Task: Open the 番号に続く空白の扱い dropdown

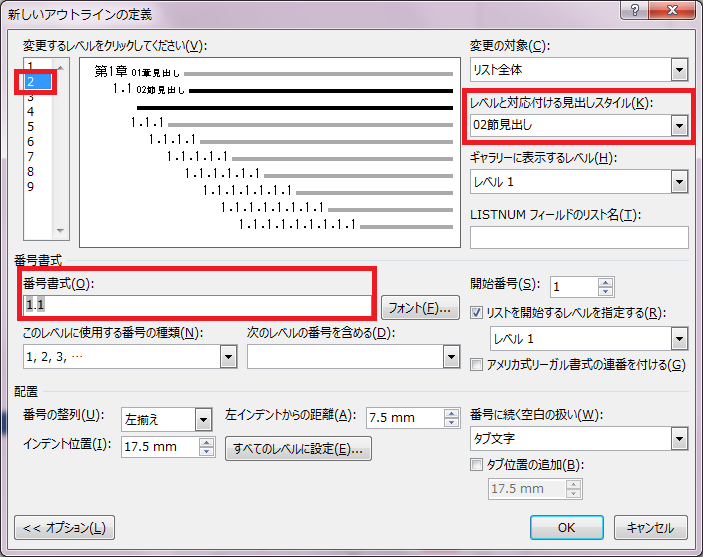Action: (679, 439)
